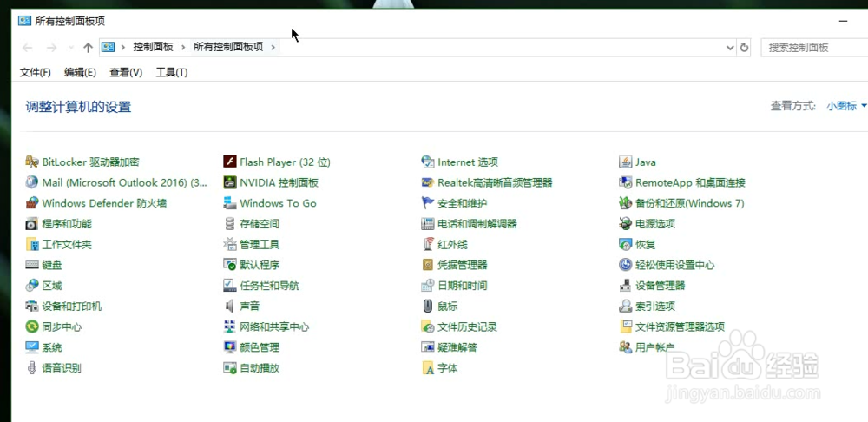Click the 同步中心 green sync icon

(x=32, y=326)
